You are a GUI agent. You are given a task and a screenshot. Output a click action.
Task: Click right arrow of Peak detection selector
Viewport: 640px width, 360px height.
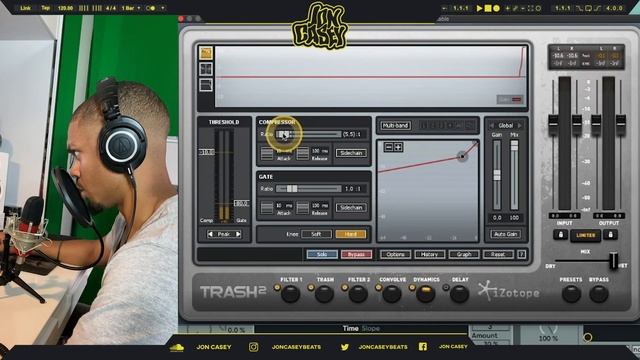pyautogui.click(x=238, y=234)
